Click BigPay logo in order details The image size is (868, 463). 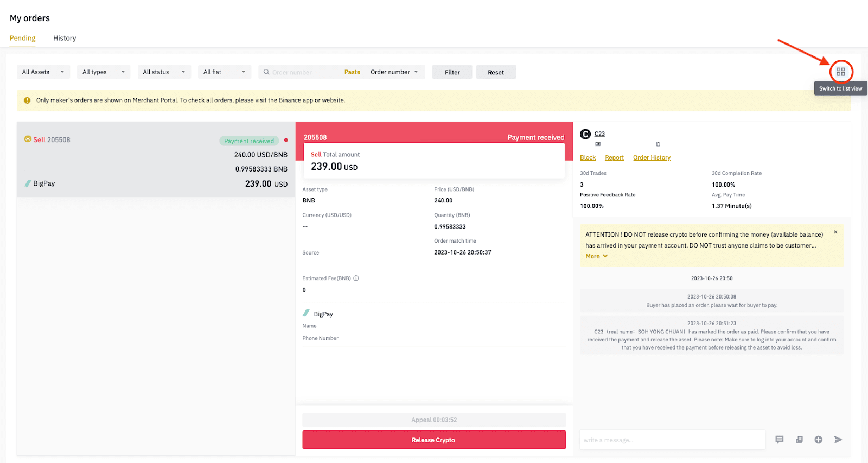point(307,313)
